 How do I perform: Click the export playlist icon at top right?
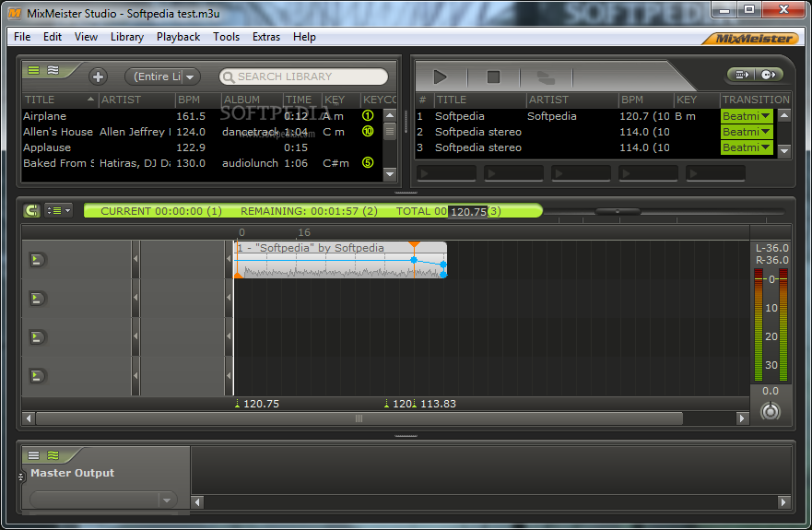[741, 75]
